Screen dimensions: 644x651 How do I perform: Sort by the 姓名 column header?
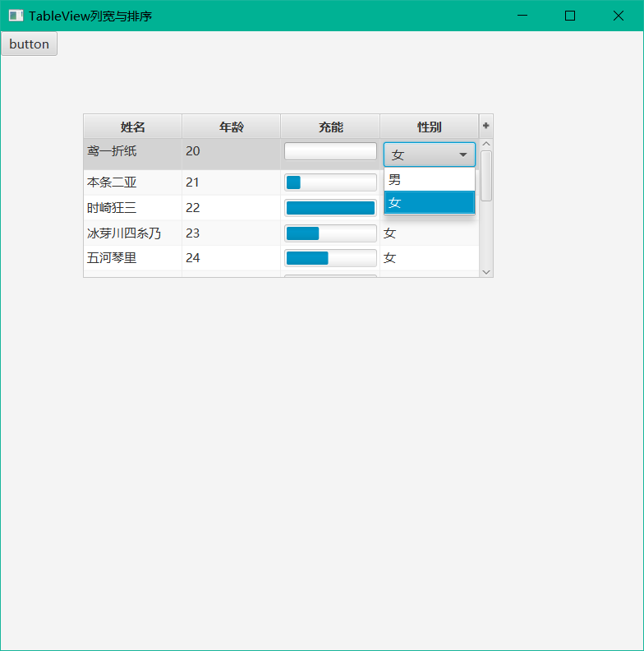click(132, 127)
